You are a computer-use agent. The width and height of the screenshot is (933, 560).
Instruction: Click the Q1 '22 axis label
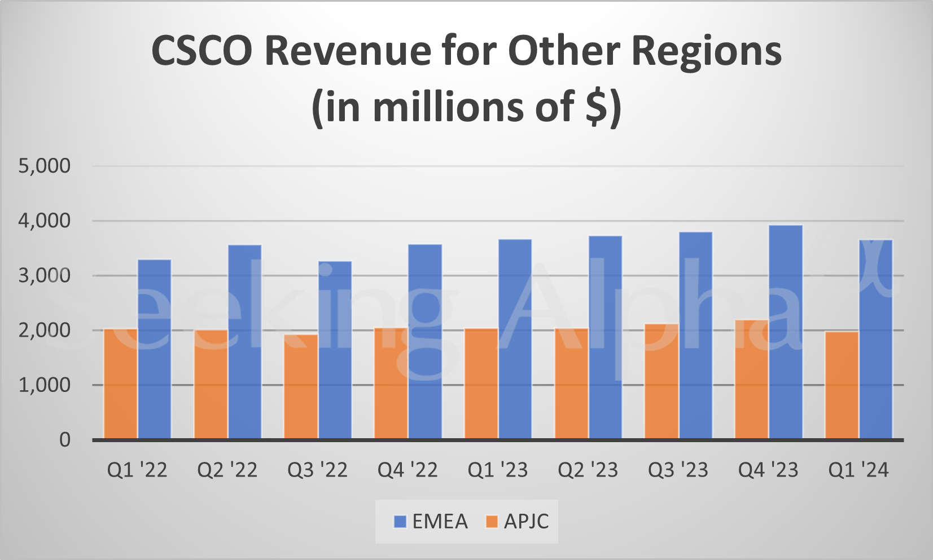pos(137,470)
